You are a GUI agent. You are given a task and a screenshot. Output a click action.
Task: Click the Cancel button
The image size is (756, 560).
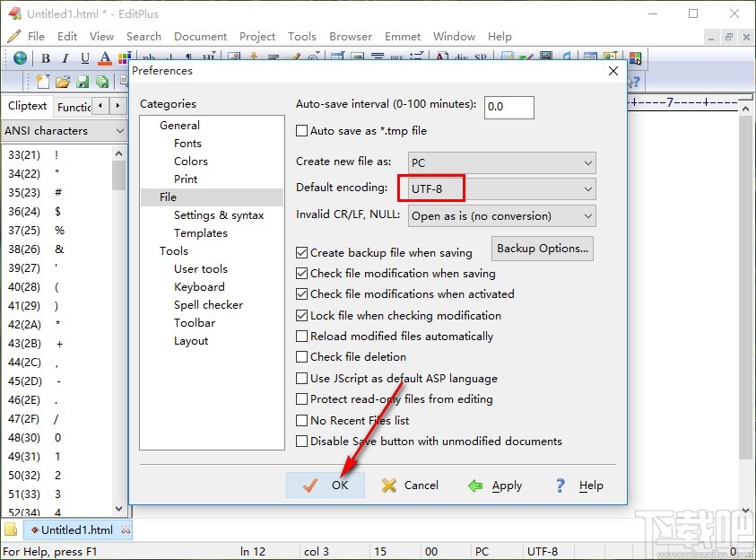pos(410,486)
